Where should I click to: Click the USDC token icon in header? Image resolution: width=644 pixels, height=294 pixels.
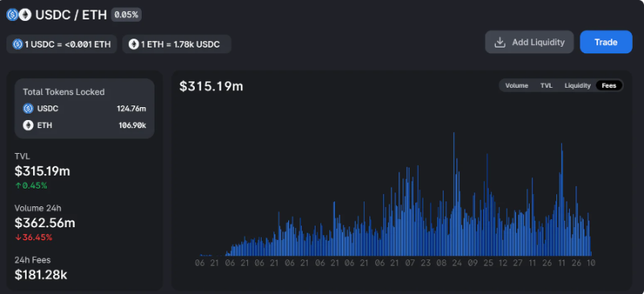[13, 15]
